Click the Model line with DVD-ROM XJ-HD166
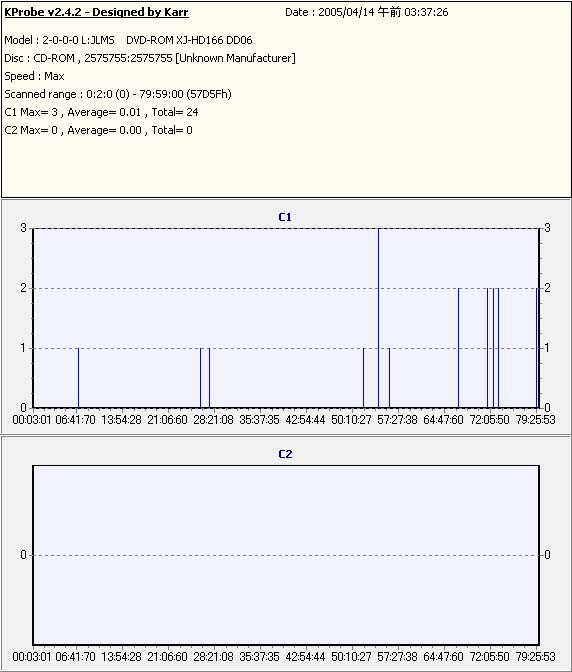The width and height of the screenshot is (572, 672). 128,40
